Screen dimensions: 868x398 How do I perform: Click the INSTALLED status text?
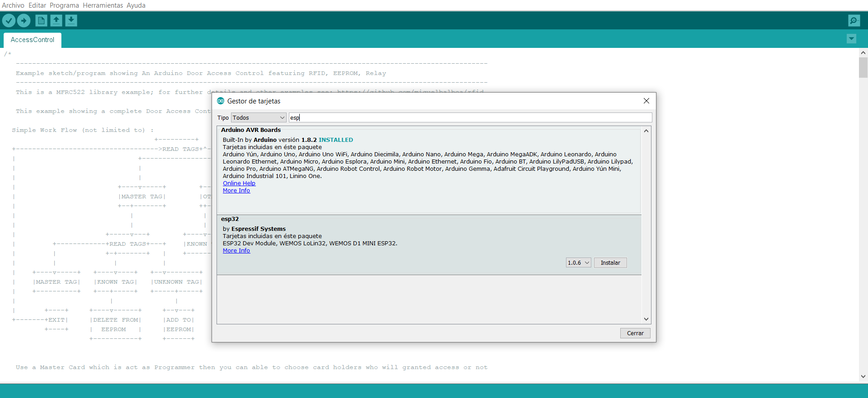[336, 140]
